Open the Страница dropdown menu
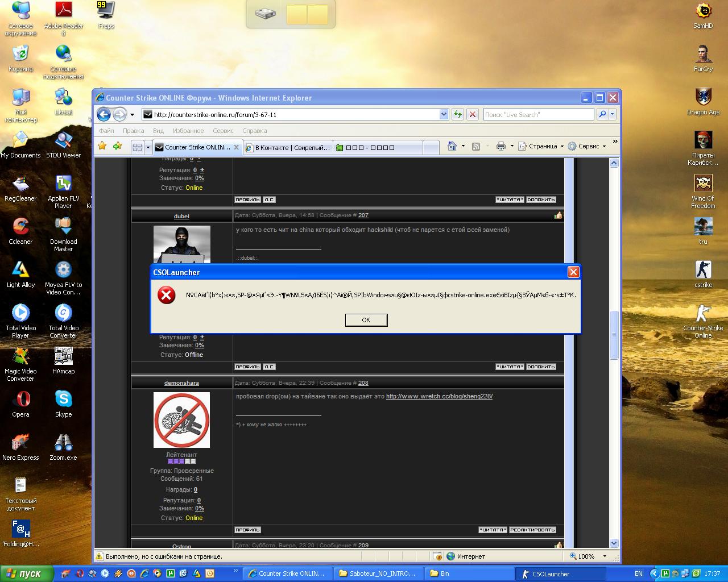Image resolution: width=728 pixels, height=582 pixels. pos(541,146)
